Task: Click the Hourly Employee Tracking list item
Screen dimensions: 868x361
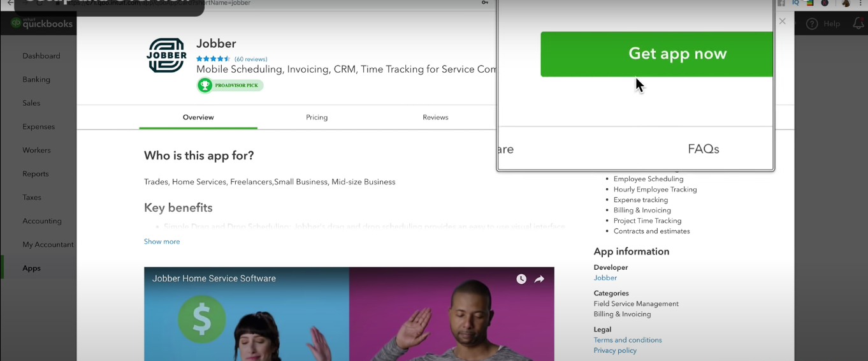Action: (655, 189)
